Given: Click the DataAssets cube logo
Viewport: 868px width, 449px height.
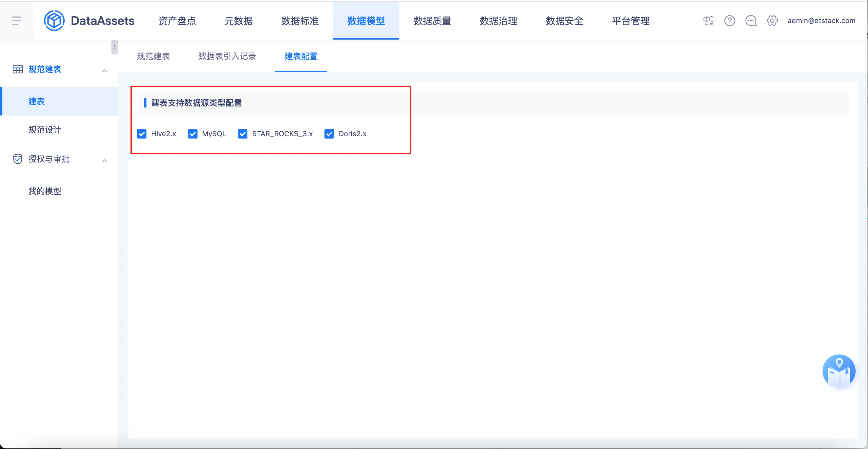Looking at the screenshot, I should pos(54,21).
